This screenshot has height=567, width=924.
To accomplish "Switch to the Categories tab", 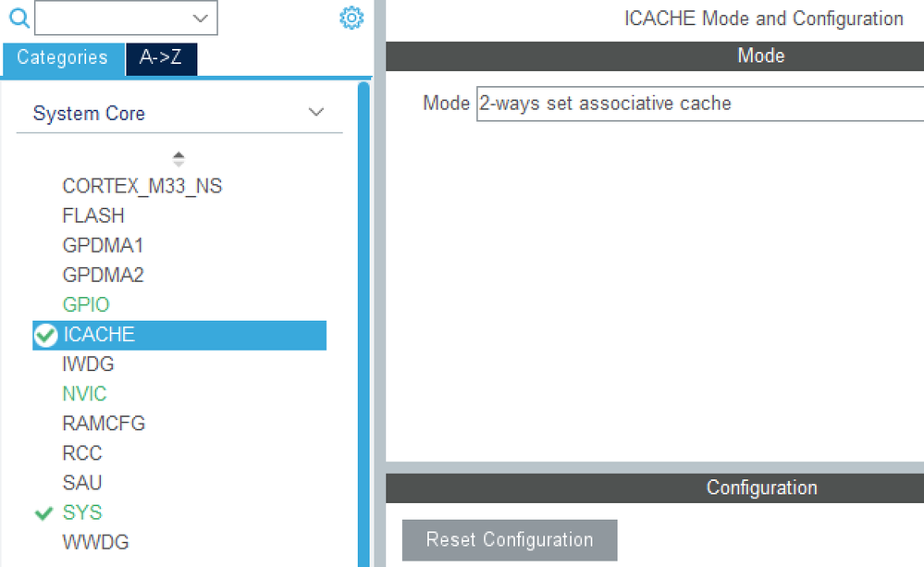I will pos(62,57).
